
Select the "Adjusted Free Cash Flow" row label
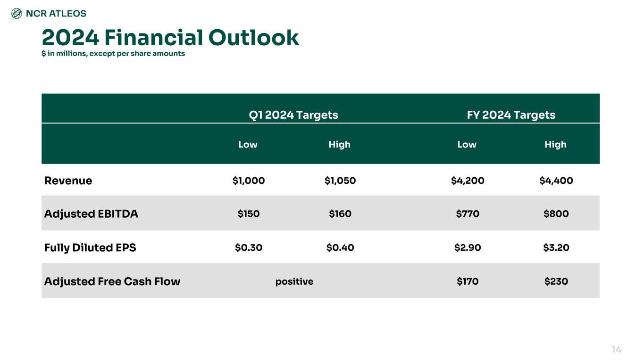[x=112, y=281]
